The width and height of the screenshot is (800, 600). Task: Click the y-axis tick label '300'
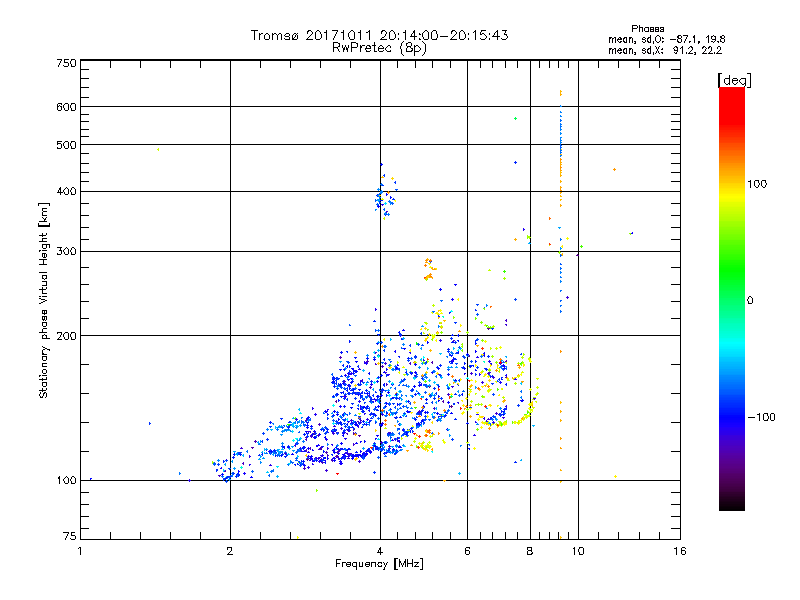[67, 251]
